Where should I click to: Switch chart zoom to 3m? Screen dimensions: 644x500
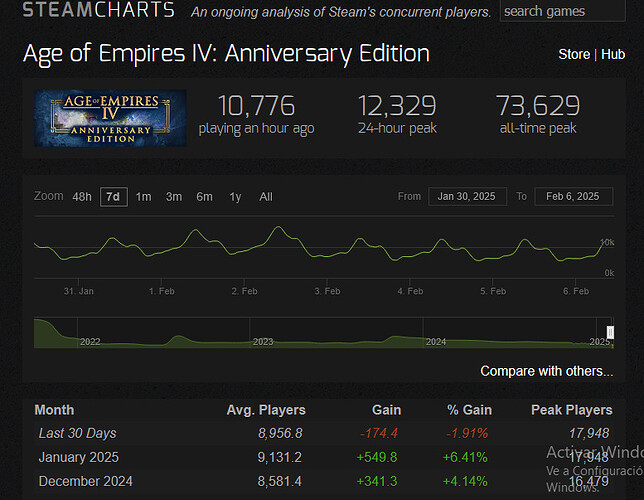[x=174, y=197]
